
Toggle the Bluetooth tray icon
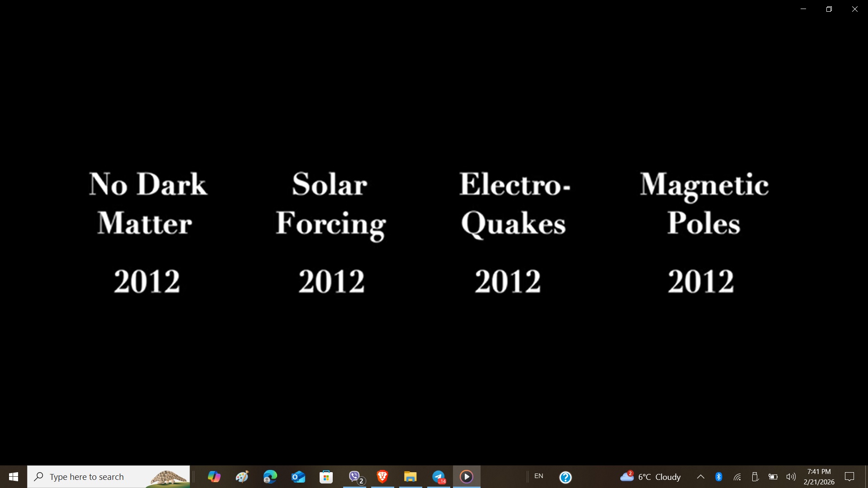click(x=719, y=477)
